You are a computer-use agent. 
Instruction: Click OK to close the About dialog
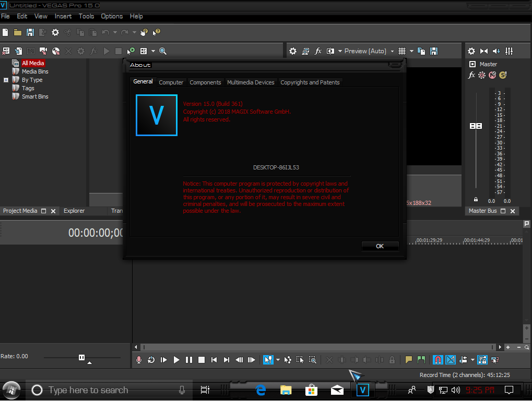(380, 246)
